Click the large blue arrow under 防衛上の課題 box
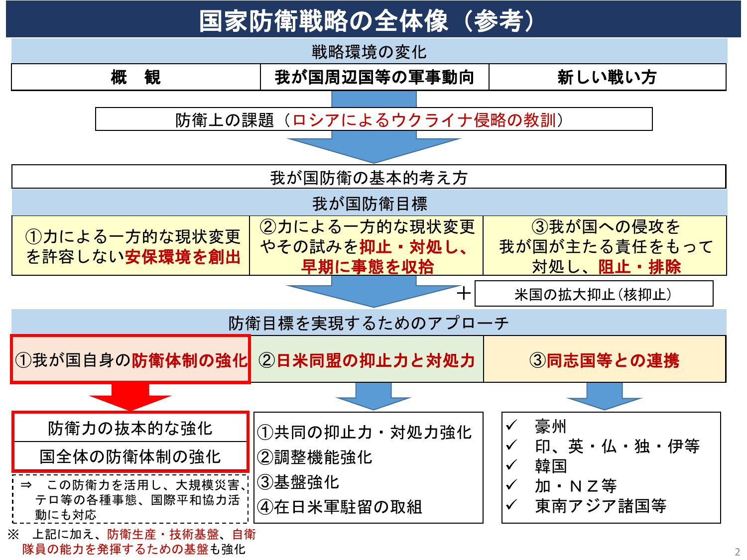 pyautogui.click(x=373, y=147)
